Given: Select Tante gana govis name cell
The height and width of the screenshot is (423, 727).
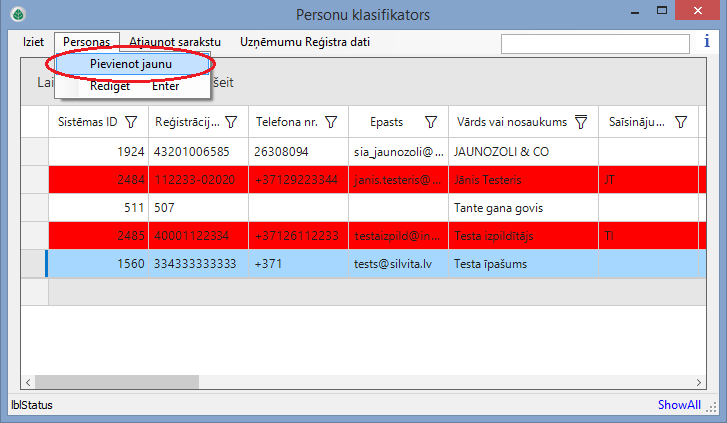Looking at the screenshot, I should point(523,208).
